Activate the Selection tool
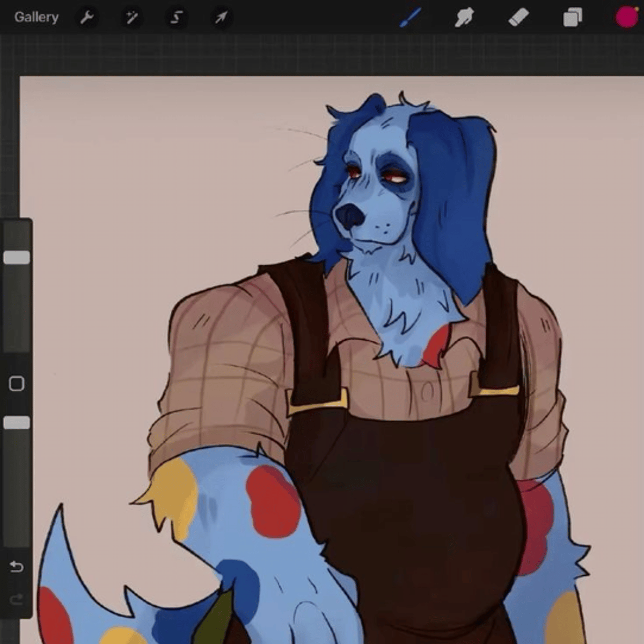The height and width of the screenshot is (644, 644). [177, 18]
